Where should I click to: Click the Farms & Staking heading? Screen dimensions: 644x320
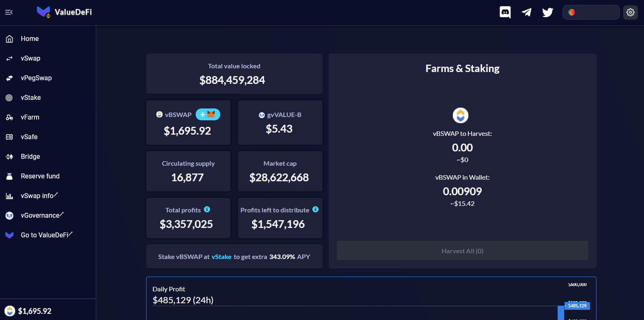coord(462,68)
